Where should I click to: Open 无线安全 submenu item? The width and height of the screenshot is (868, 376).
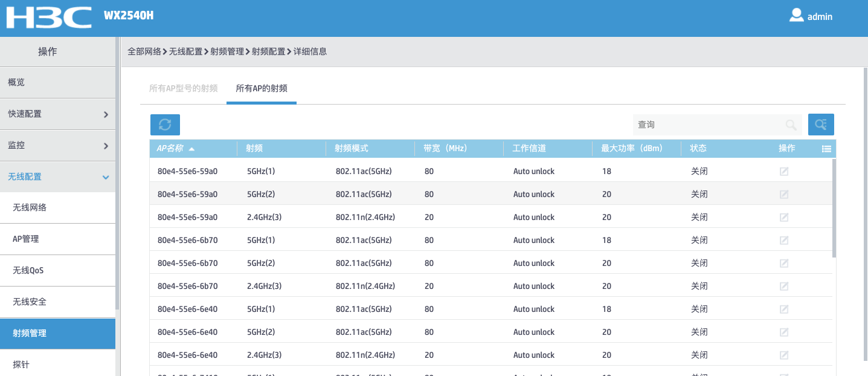(x=57, y=302)
